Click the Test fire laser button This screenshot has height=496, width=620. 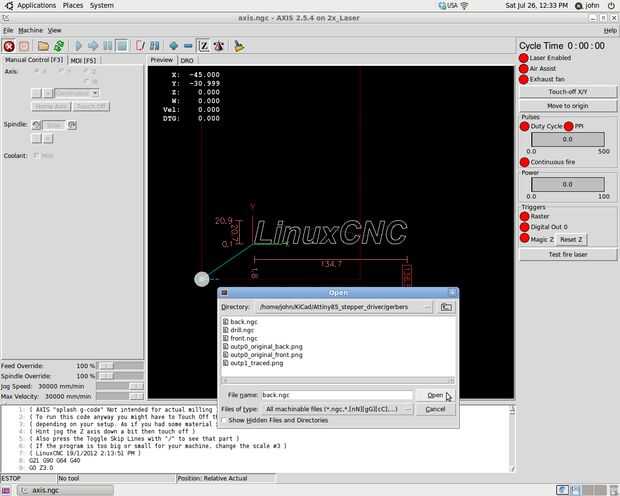click(x=568, y=254)
